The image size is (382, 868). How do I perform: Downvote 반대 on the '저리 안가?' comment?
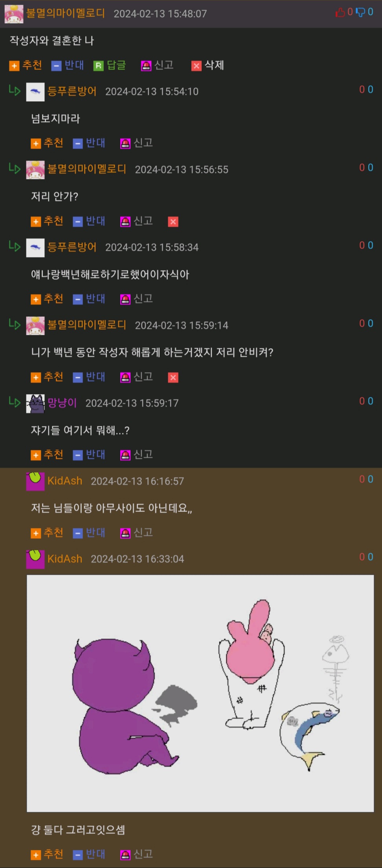(x=89, y=221)
